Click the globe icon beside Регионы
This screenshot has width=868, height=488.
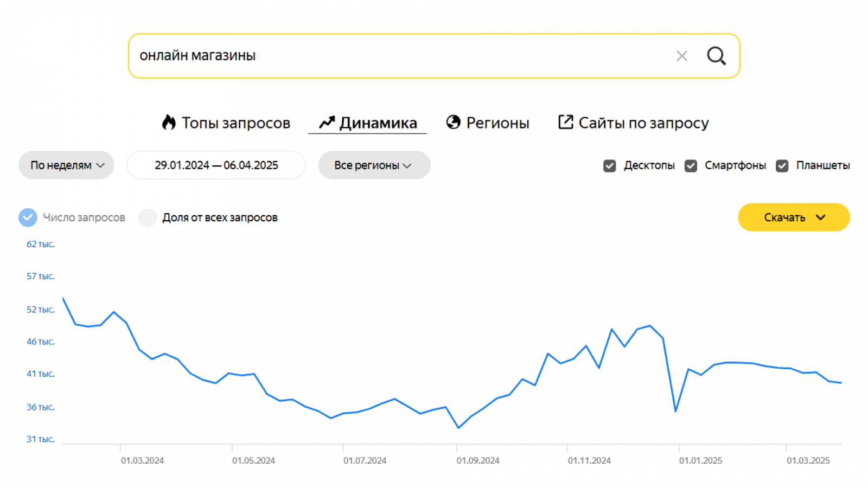(453, 123)
